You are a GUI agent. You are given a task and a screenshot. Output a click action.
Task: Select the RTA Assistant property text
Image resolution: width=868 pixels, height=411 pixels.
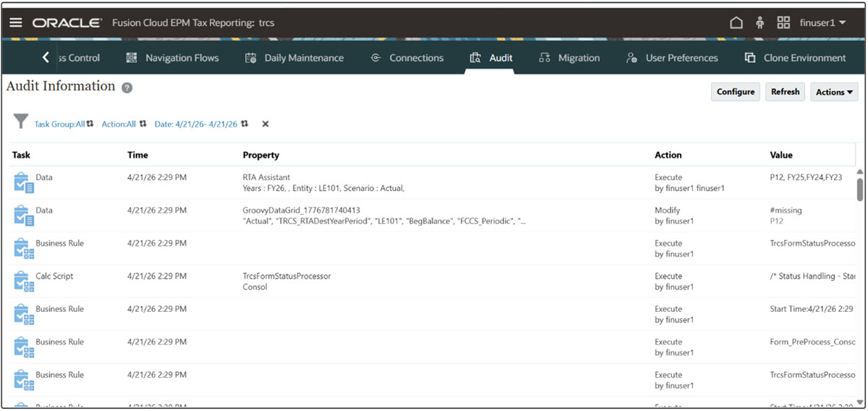pos(266,177)
